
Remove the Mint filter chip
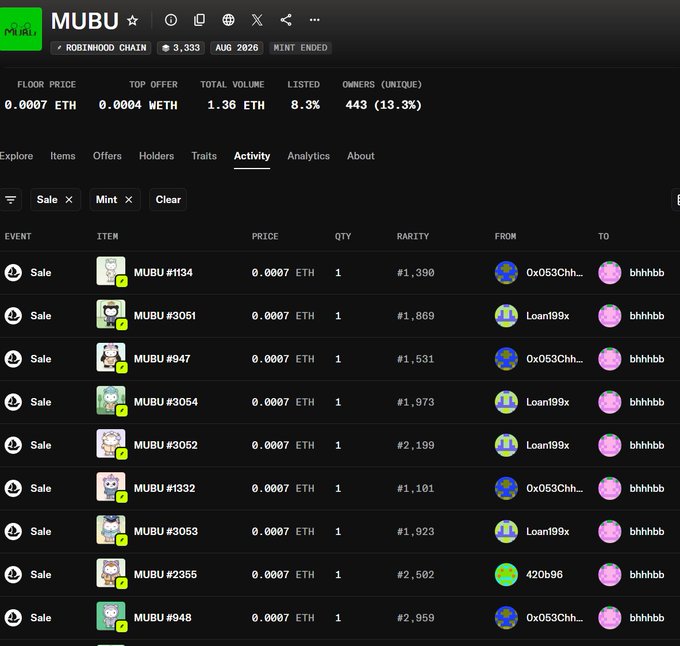(128, 199)
